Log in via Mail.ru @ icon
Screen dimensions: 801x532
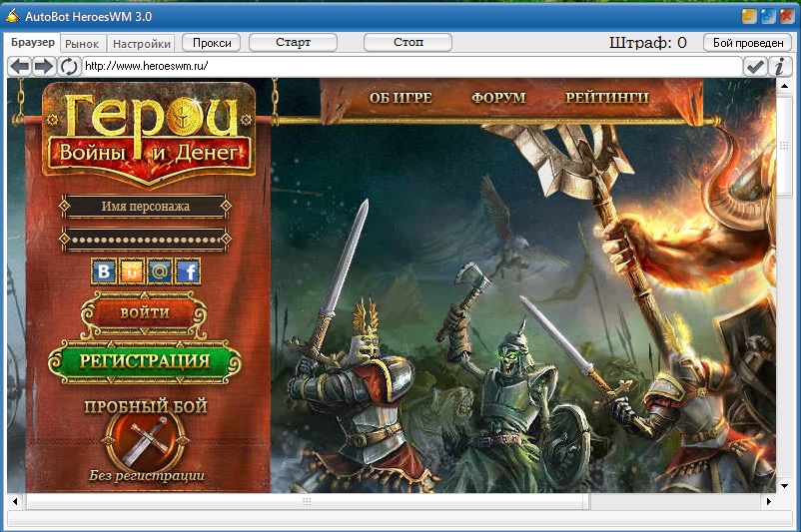tap(160, 271)
